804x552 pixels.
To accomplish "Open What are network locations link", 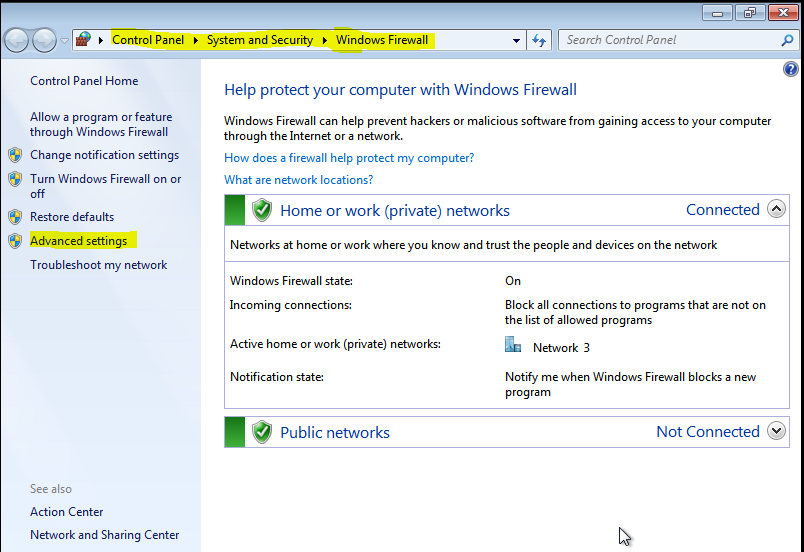I will click(298, 180).
